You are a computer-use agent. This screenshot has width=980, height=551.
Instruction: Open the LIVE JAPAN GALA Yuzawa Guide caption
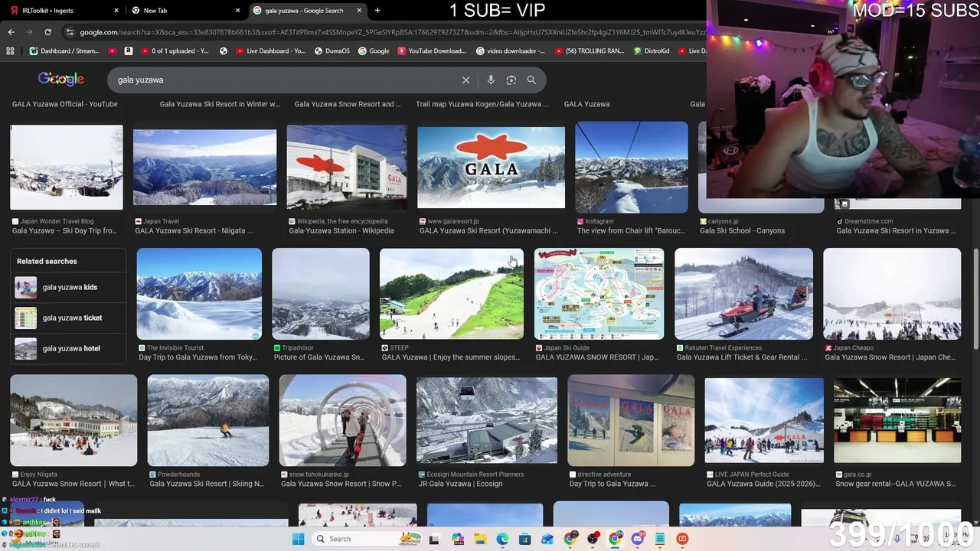(x=763, y=484)
